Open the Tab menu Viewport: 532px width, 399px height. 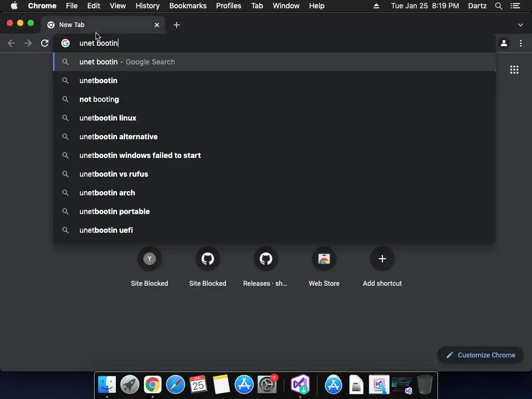tap(257, 6)
